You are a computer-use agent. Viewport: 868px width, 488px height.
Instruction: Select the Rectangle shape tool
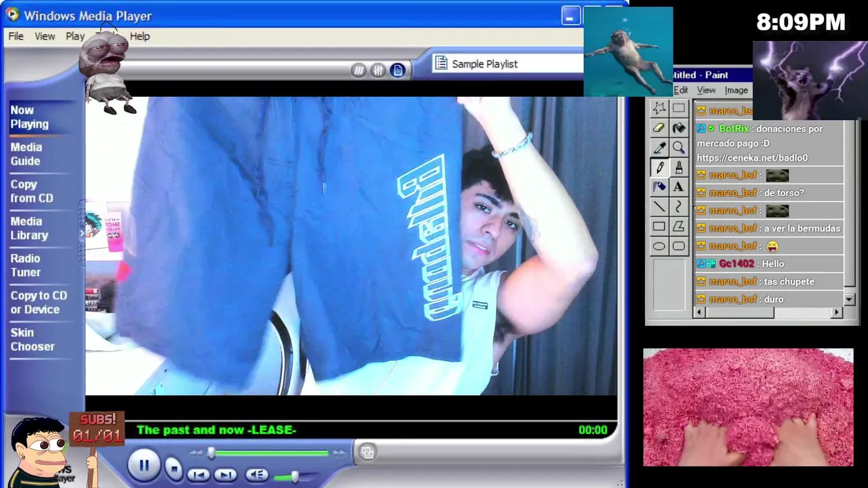point(659,226)
